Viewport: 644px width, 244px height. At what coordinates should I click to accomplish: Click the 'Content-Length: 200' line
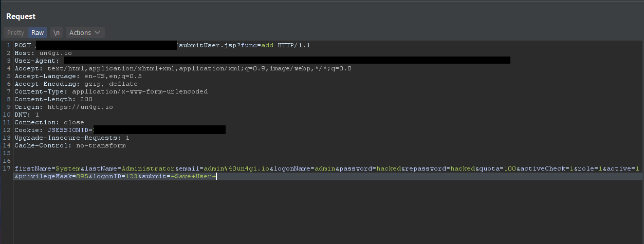[x=53, y=99]
